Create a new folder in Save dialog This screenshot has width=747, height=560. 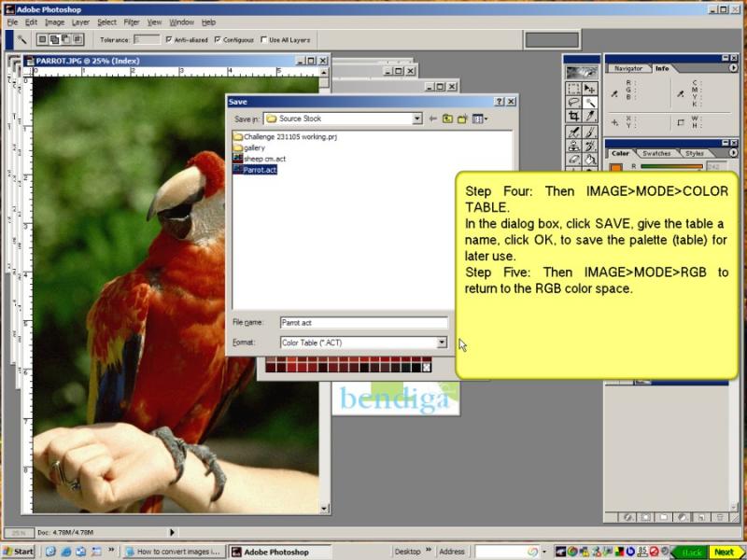pos(462,119)
